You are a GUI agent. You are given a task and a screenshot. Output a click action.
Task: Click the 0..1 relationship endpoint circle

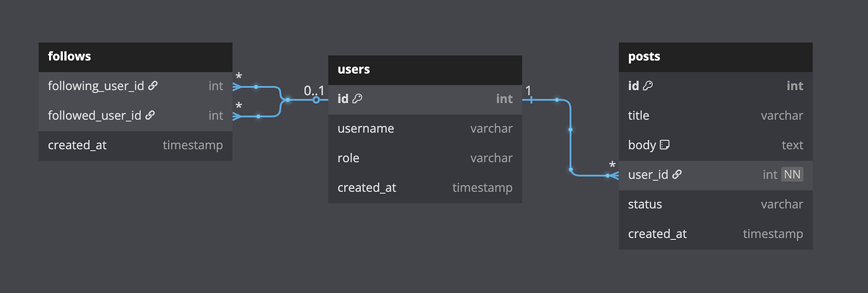(316, 99)
